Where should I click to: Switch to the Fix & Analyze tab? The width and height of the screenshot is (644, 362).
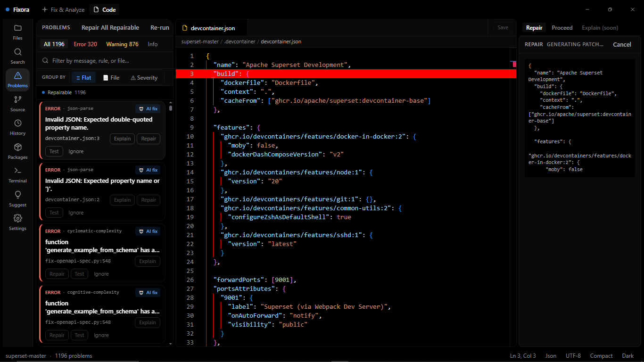click(x=63, y=9)
